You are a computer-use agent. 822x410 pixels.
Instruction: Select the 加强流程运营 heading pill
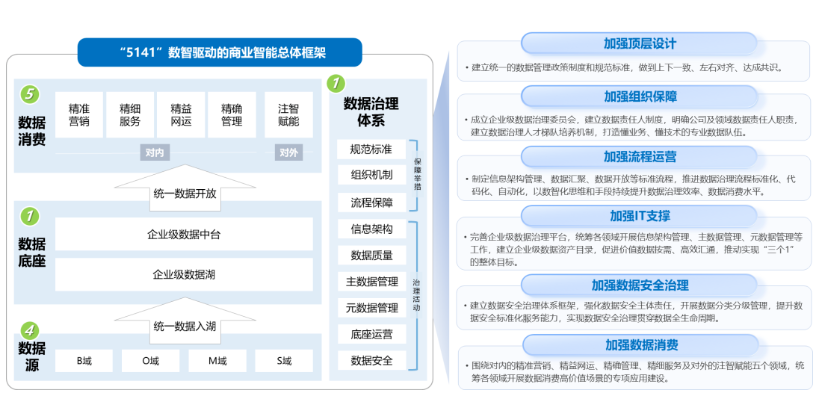(640, 156)
